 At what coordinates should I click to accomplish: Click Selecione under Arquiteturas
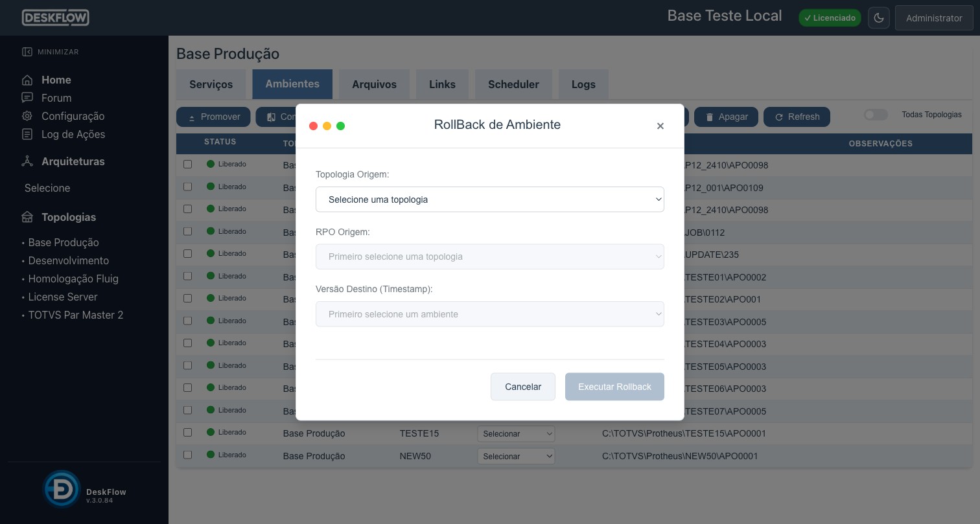pos(47,188)
